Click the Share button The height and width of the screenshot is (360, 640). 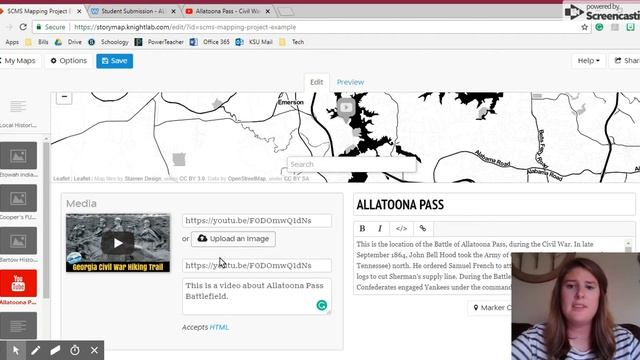point(625,61)
